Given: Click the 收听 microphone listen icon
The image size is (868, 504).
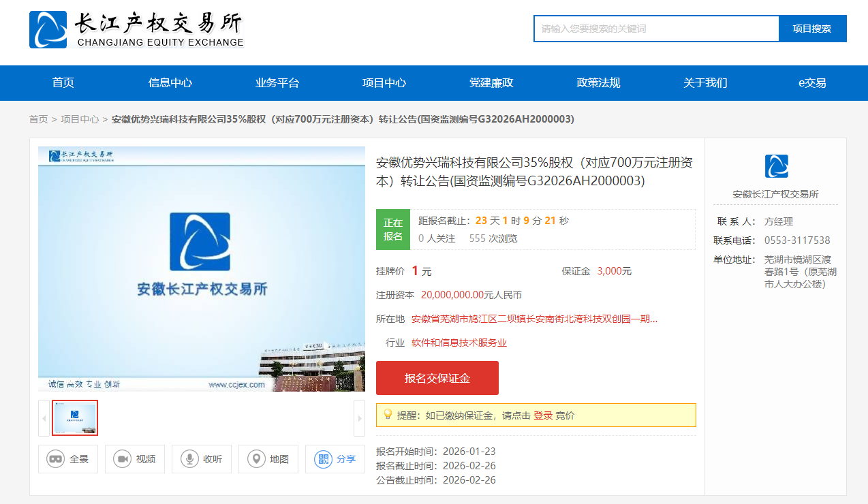Looking at the screenshot, I should [189, 459].
